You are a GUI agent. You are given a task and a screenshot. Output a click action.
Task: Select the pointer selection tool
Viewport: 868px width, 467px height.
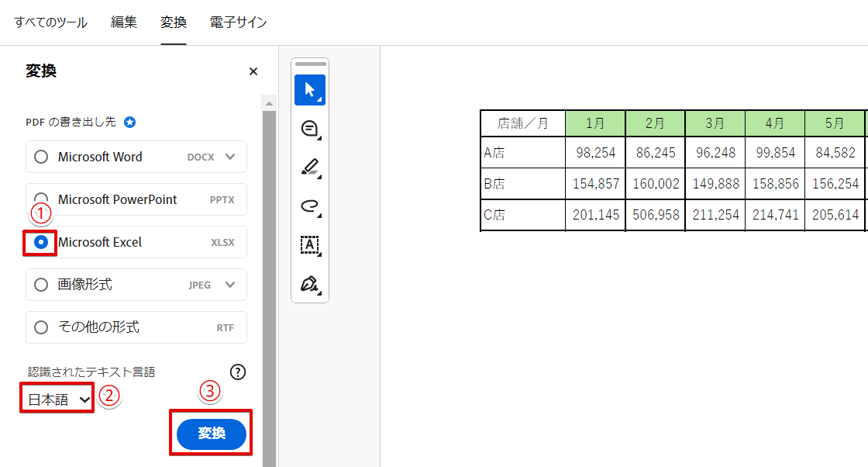(309, 89)
